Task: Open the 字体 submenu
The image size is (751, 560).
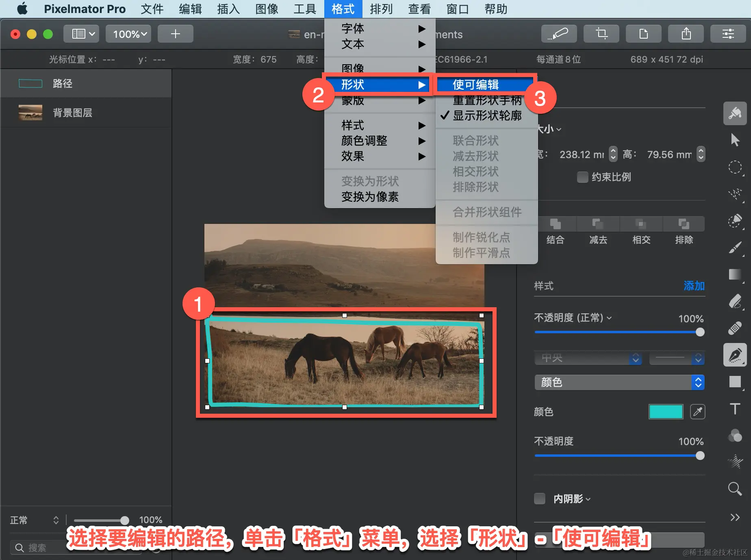Action: point(380,29)
